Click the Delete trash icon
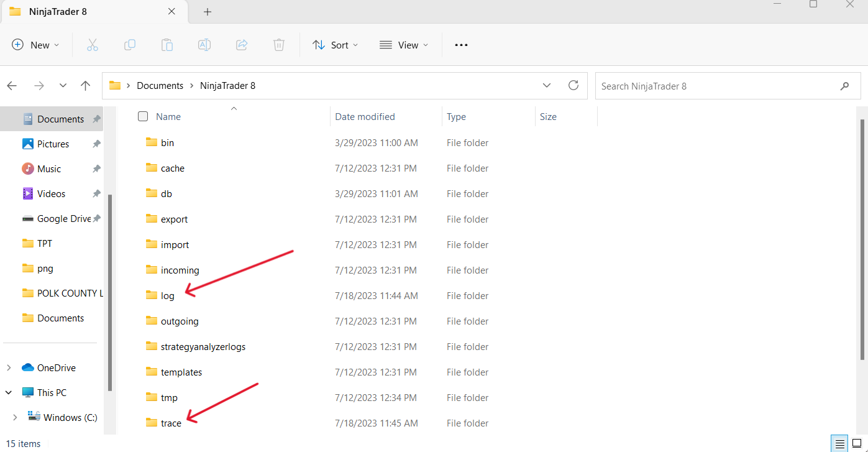Image resolution: width=868 pixels, height=452 pixels. 279,45
